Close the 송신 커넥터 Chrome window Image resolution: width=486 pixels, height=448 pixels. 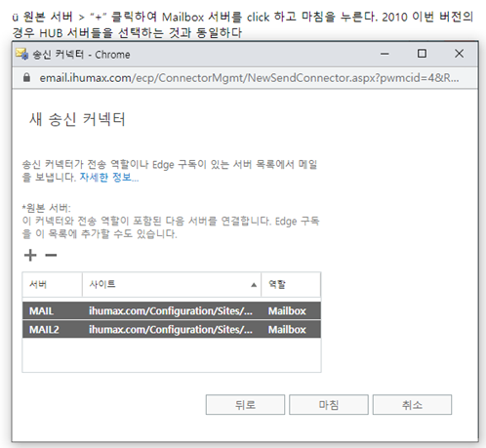point(459,54)
